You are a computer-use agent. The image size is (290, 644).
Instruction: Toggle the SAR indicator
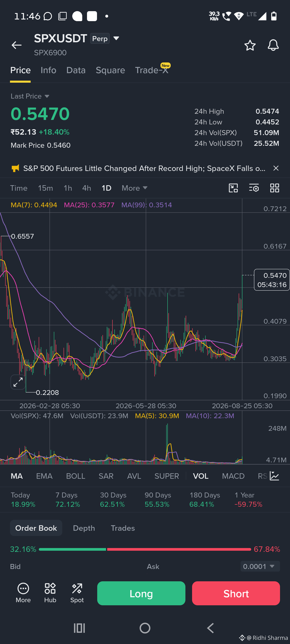[x=106, y=476]
